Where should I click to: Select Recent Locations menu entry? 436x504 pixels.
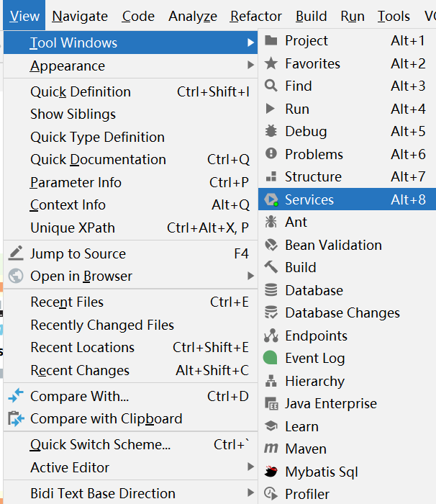82,347
